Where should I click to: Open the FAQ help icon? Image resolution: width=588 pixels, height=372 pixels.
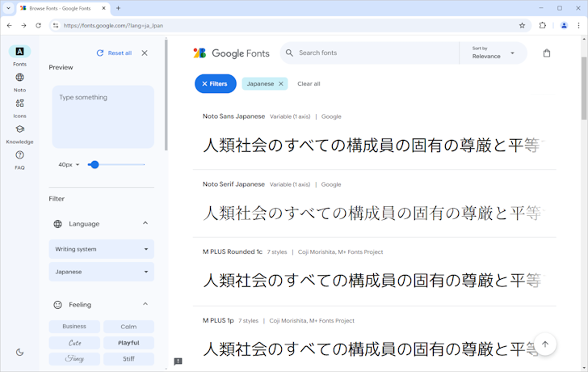tap(19, 155)
